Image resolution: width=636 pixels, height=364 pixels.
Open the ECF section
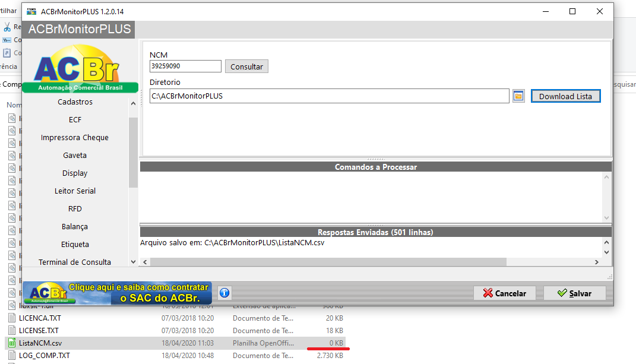tap(75, 120)
